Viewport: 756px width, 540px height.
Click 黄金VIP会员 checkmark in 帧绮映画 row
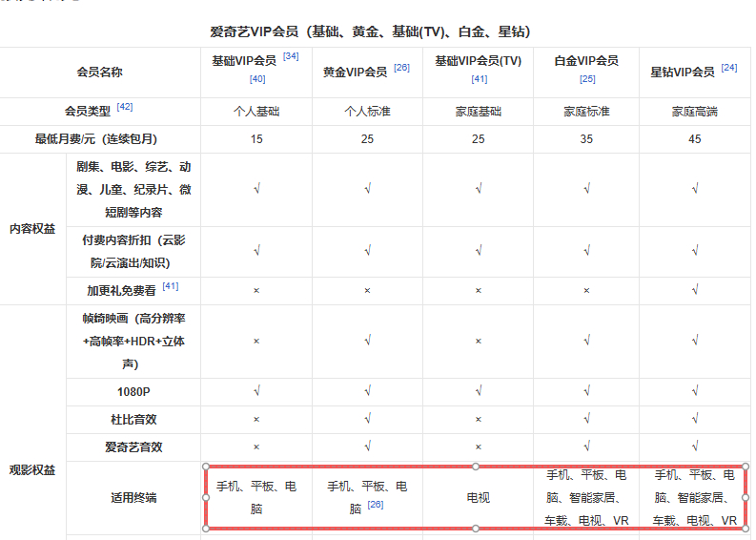367,341
